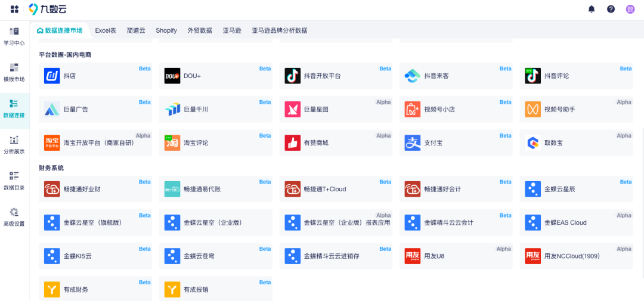
Task: Click the 财务系统 section heading
Action: (x=51, y=168)
